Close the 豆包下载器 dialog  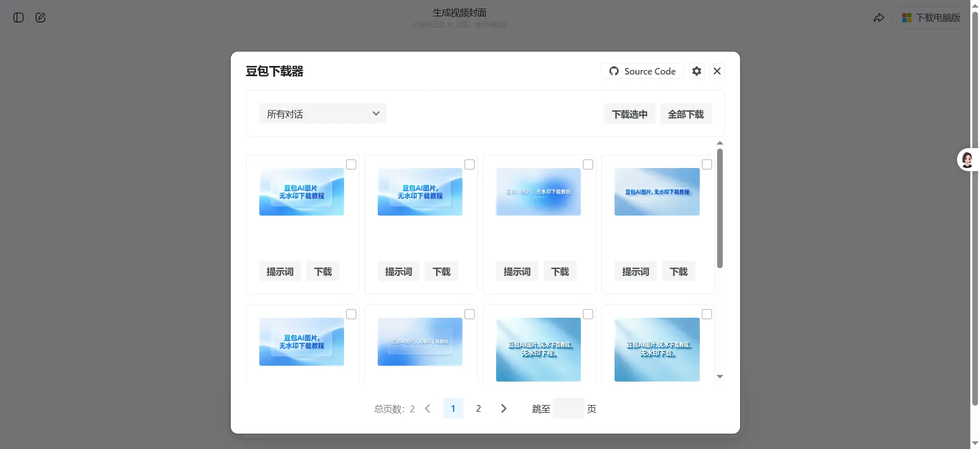[717, 71]
